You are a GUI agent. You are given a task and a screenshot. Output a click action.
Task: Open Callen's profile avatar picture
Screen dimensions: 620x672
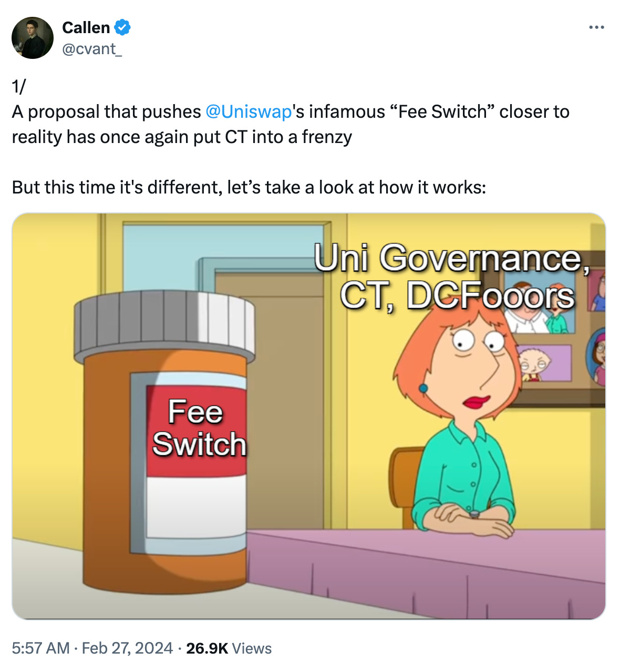pyautogui.click(x=33, y=38)
